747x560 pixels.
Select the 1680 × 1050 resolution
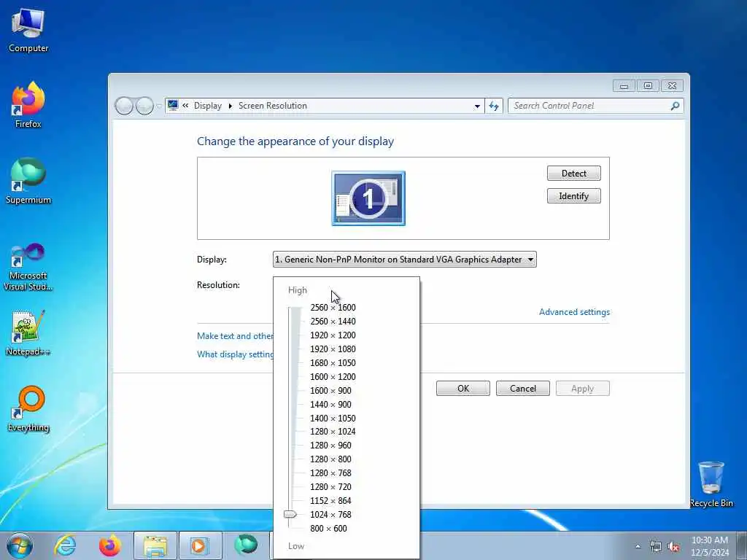click(333, 363)
